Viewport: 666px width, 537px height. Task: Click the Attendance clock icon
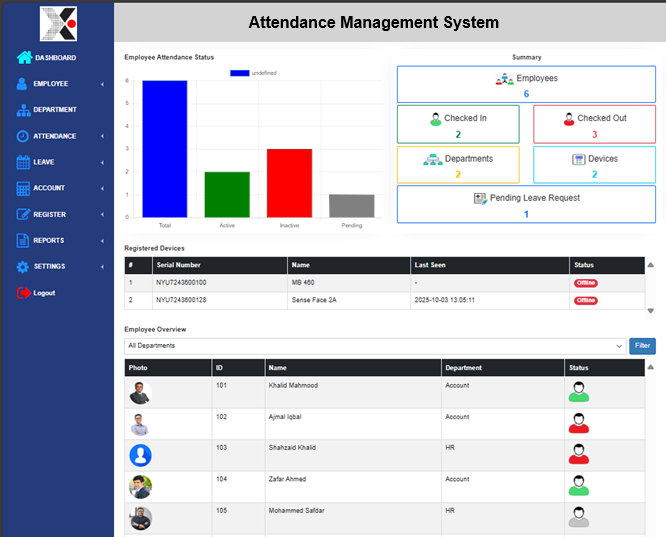tap(23, 136)
